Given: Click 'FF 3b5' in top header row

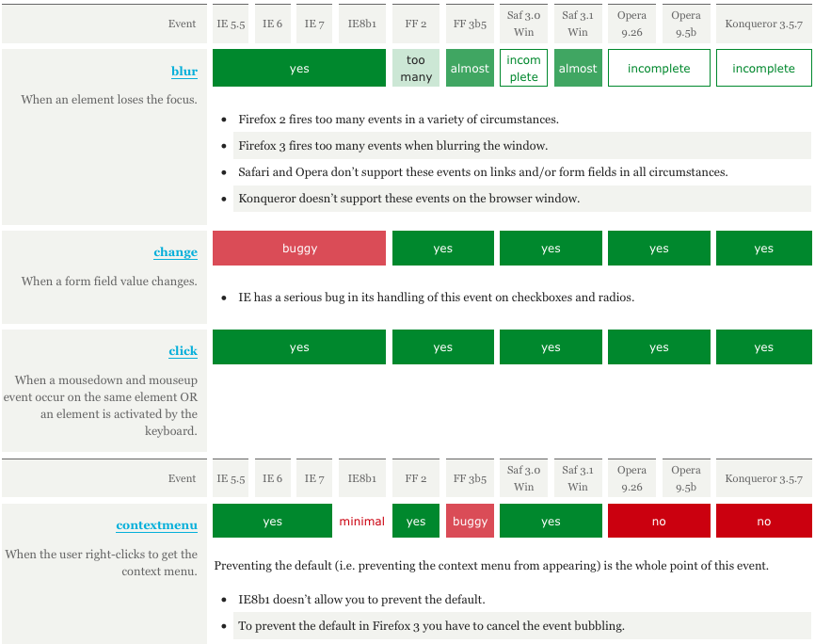Looking at the screenshot, I should click(470, 24).
